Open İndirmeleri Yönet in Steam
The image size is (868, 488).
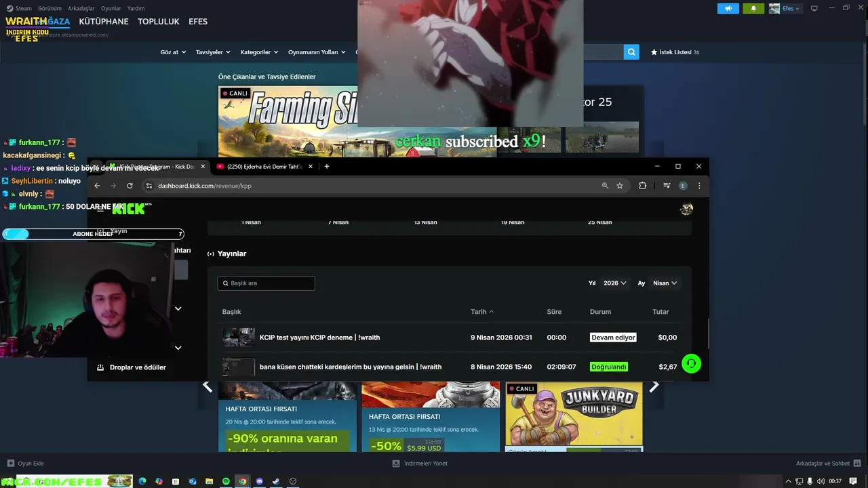pyautogui.click(x=420, y=464)
